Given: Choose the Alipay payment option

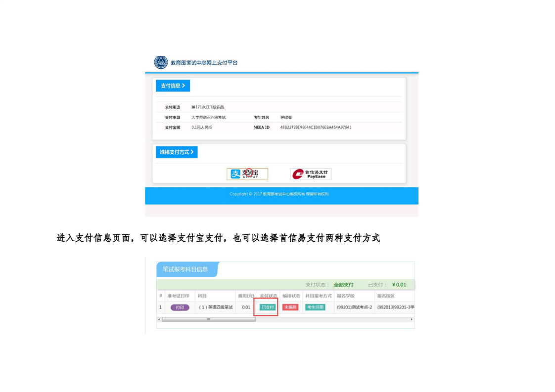Looking at the screenshot, I should (247, 174).
